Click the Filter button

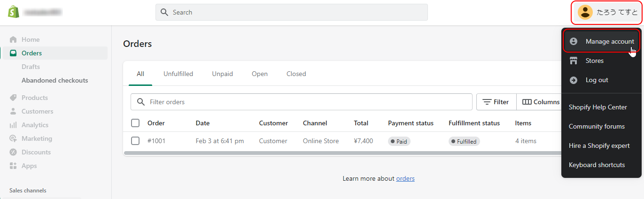click(497, 102)
